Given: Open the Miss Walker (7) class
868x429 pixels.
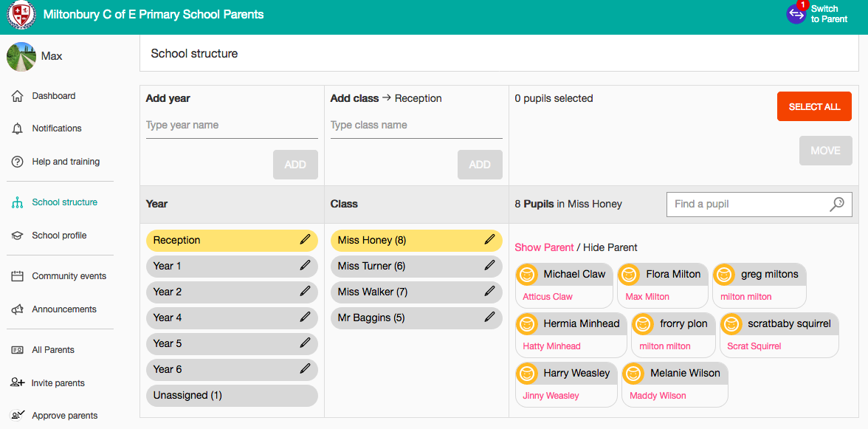Looking at the screenshot, I should click(416, 292).
